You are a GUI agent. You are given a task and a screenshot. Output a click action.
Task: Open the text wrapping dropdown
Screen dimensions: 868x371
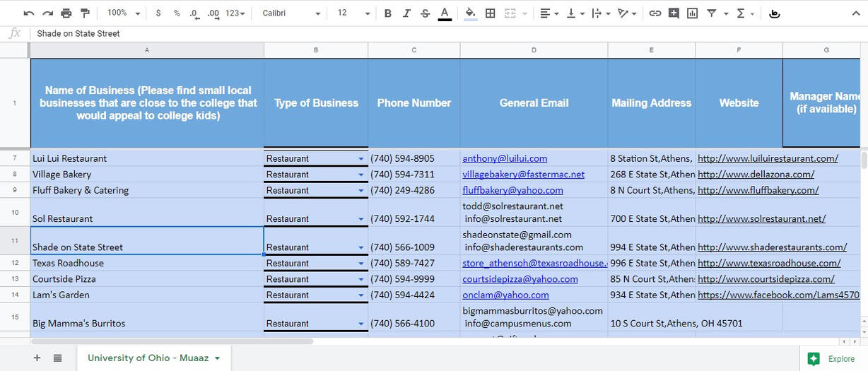(x=600, y=13)
